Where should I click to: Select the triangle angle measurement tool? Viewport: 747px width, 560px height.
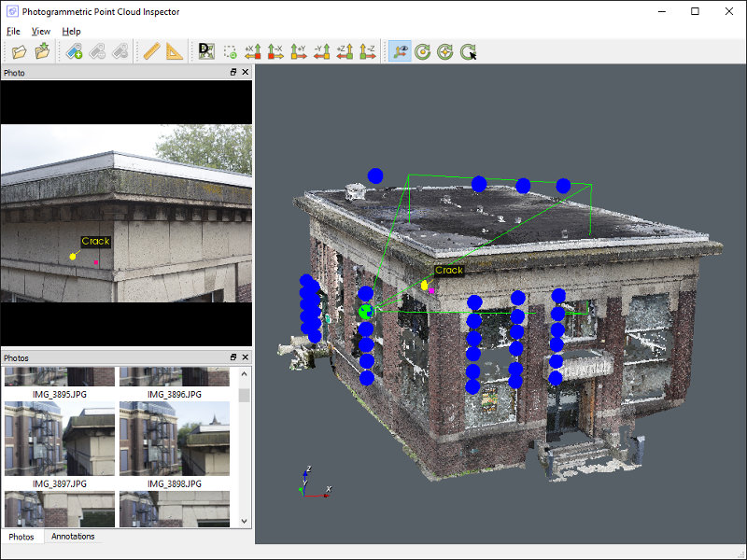click(175, 51)
